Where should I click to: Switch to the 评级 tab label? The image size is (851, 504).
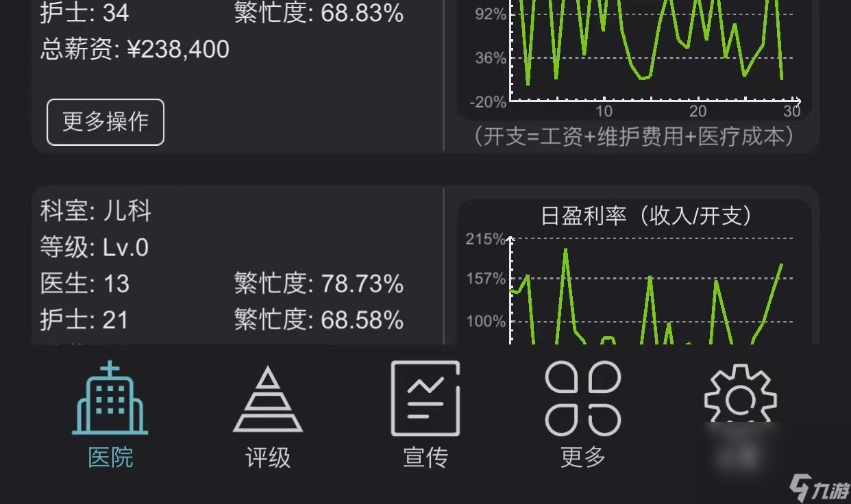coord(268,457)
